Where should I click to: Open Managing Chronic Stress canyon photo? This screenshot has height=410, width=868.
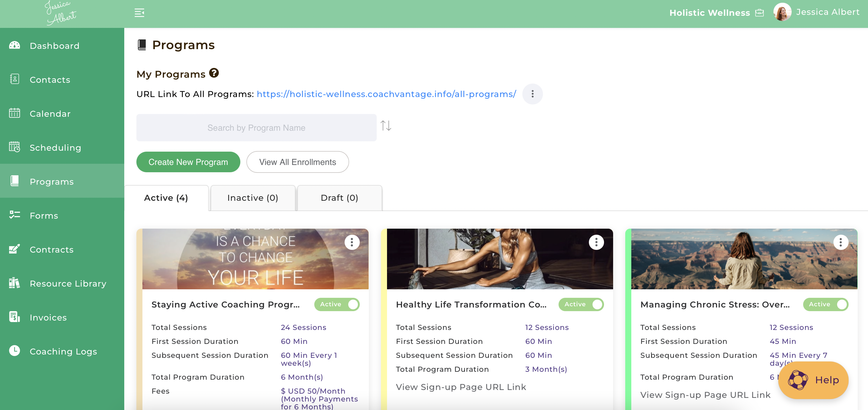pos(744,259)
